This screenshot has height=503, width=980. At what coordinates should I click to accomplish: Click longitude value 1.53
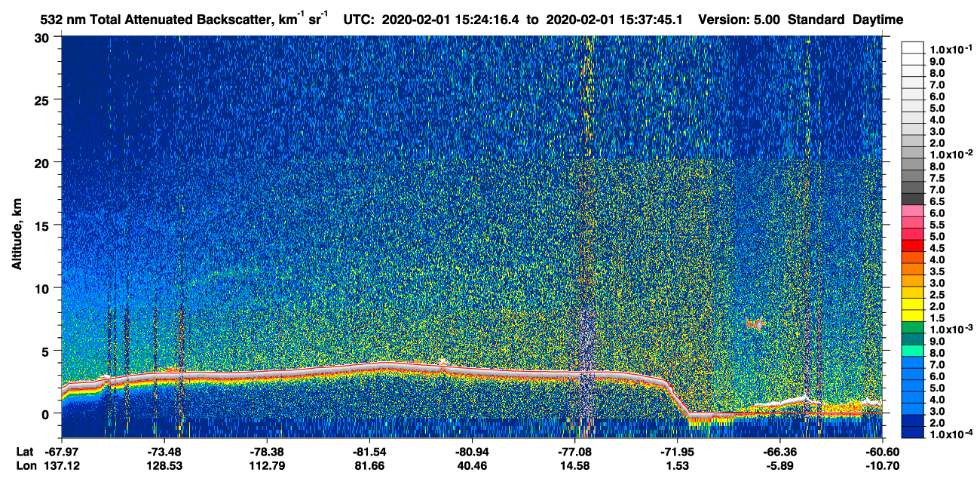click(x=677, y=466)
